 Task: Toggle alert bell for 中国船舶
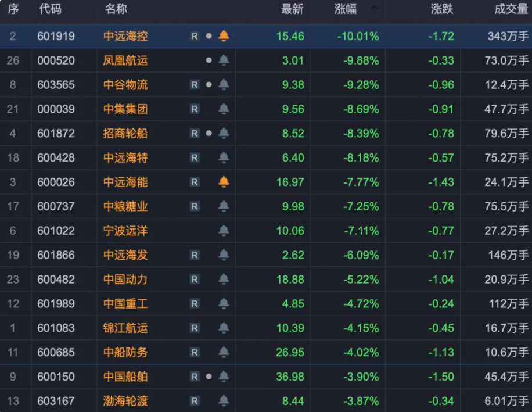tap(224, 377)
